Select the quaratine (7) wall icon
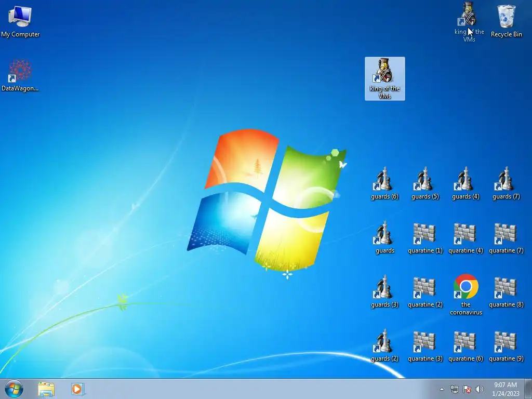 pos(506,233)
